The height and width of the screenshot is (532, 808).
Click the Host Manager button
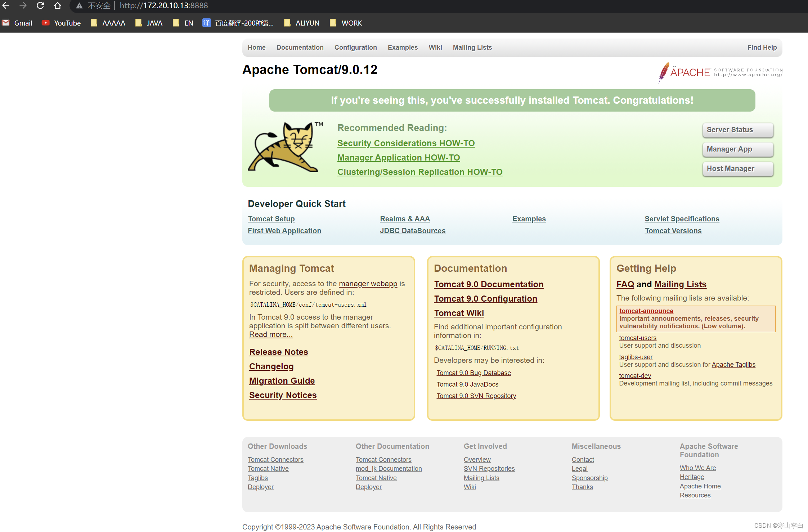click(737, 168)
